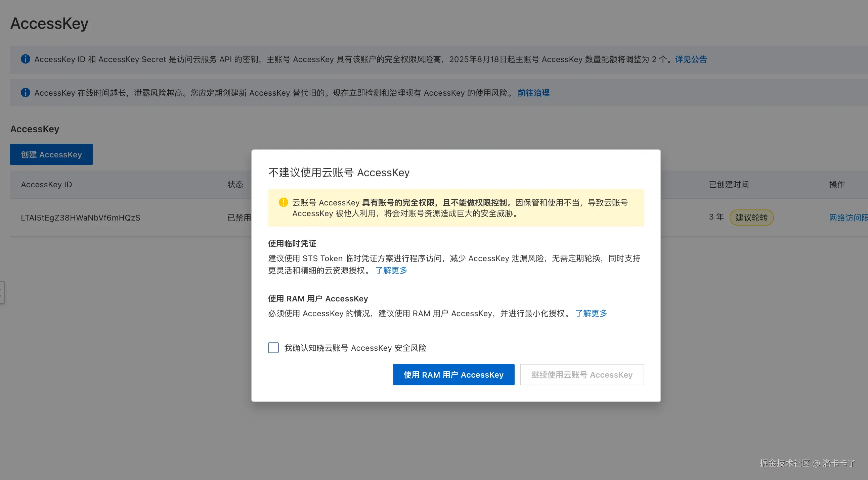
Task: Click the yellow warning icon in dialog
Action: (x=283, y=202)
